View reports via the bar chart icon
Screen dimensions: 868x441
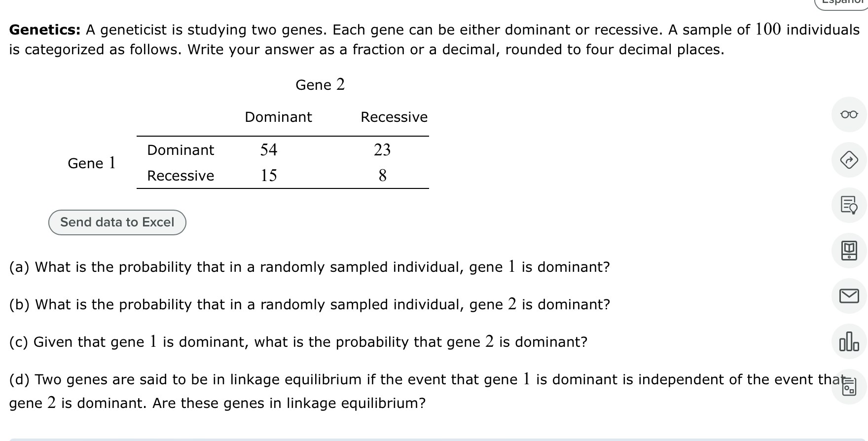[x=849, y=342]
